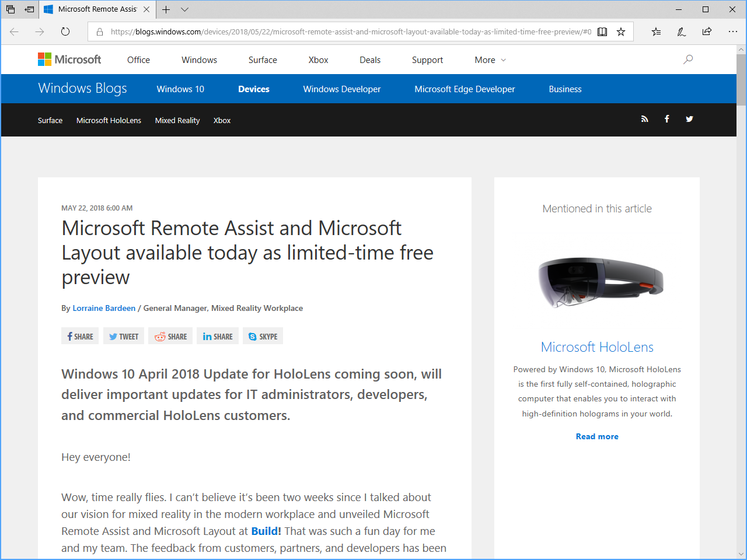Image resolution: width=747 pixels, height=560 pixels.
Task: Open Surface in the black subnav
Action: point(50,121)
